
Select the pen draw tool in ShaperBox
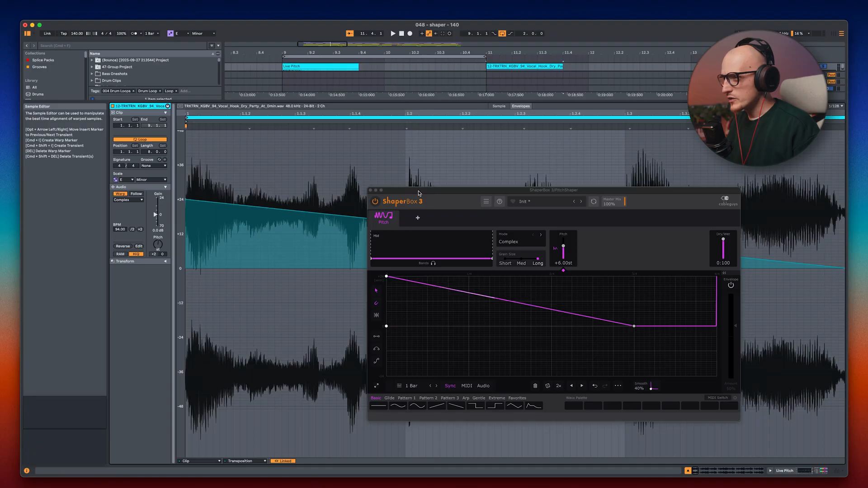pyautogui.click(x=376, y=303)
